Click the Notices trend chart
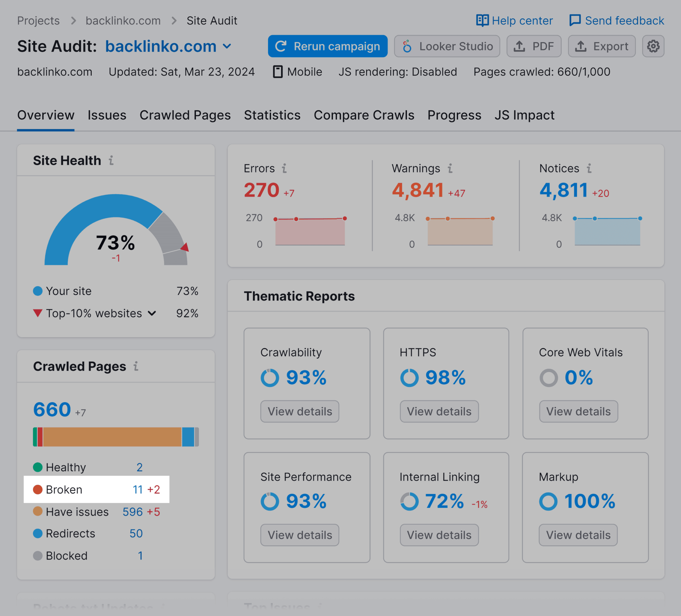 tap(608, 231)
